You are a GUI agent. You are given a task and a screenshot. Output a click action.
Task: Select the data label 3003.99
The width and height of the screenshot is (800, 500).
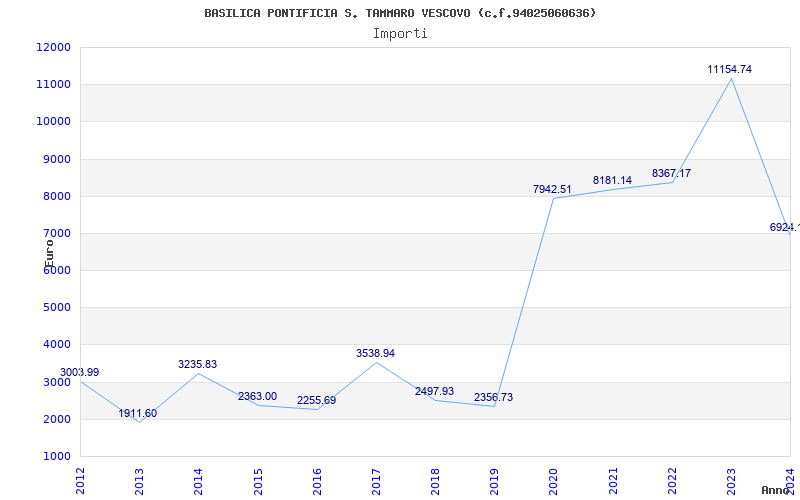coord(80,372)
